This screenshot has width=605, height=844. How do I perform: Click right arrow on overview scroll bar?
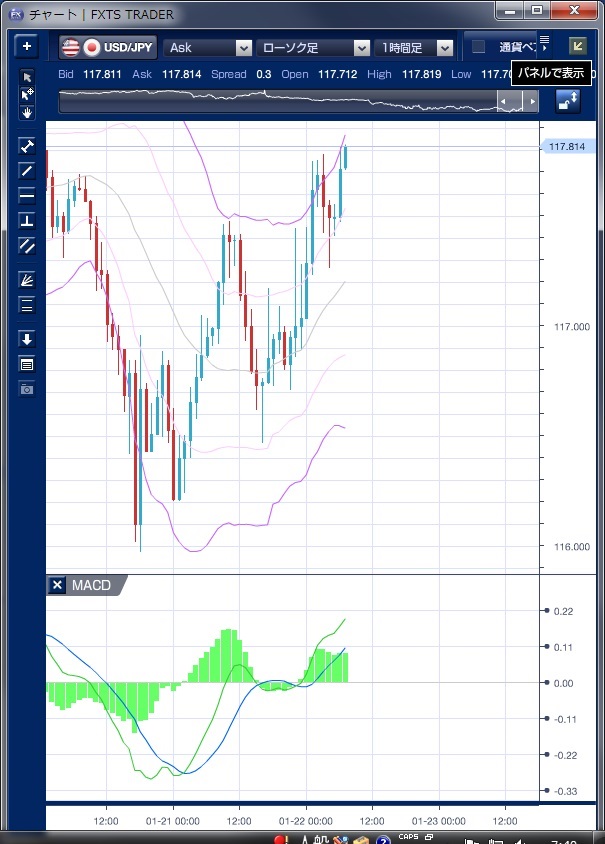[x=533, y=102]
